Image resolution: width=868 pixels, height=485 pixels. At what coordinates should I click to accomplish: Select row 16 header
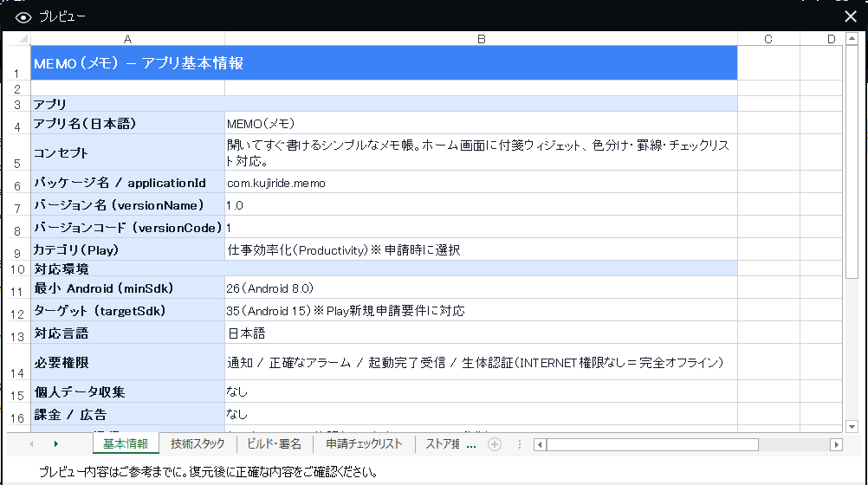coord(17,414)
